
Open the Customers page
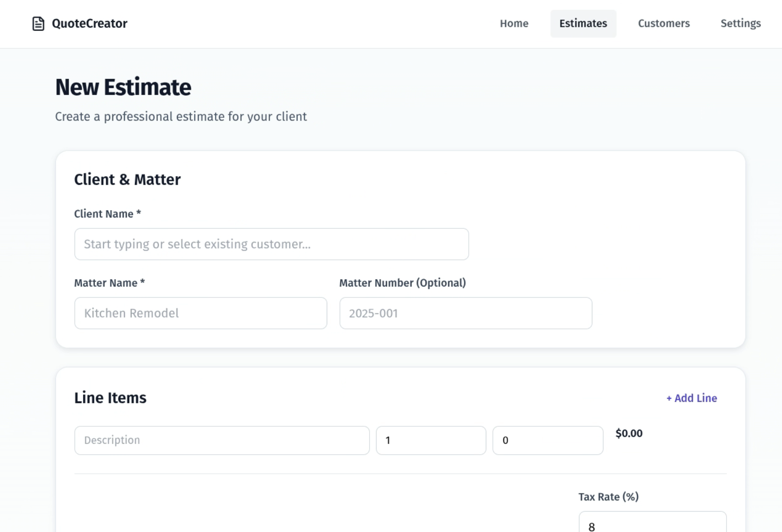pyautogui.click(x=663, y=24)
